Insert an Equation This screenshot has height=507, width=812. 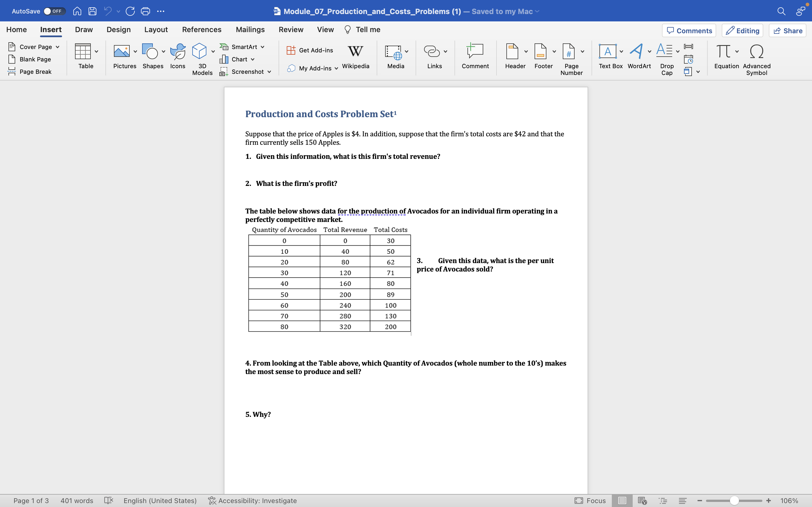[x=725, y=57]
